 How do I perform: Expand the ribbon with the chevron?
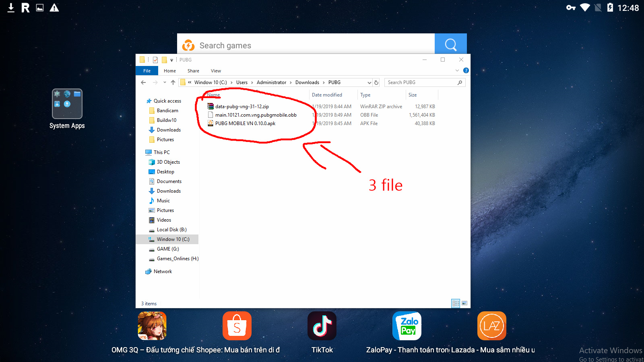[x=457, y=70]
